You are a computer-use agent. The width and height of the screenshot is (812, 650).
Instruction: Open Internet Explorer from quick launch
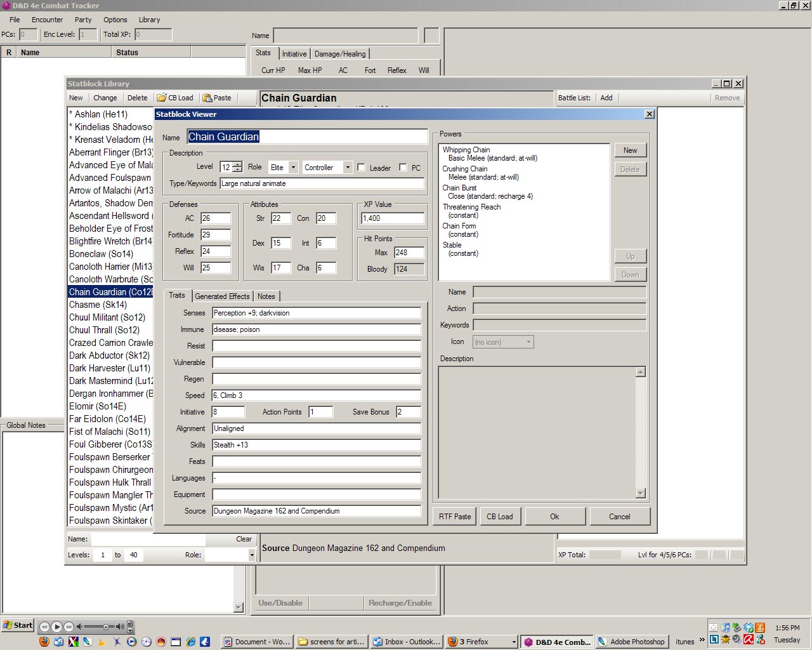(x=190, y=642)
